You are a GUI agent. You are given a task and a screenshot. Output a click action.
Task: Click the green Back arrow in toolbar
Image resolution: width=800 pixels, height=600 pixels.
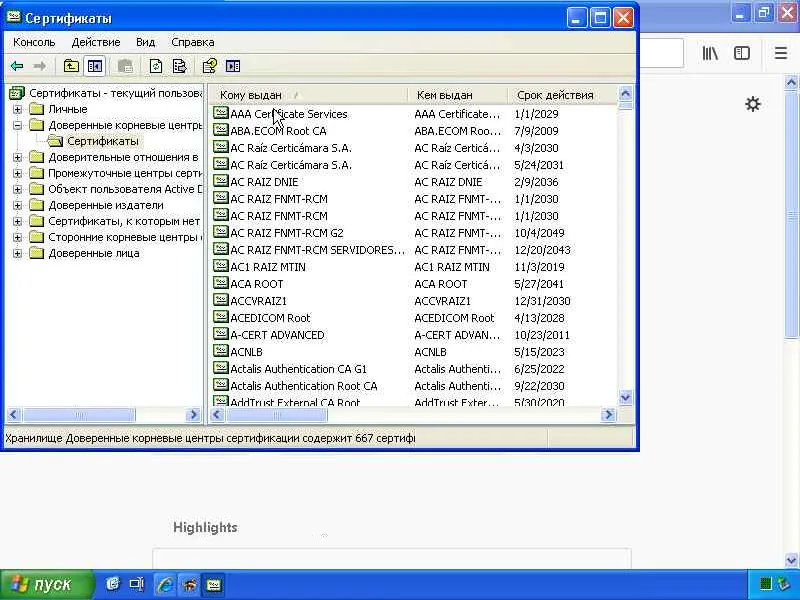point(17,66)
